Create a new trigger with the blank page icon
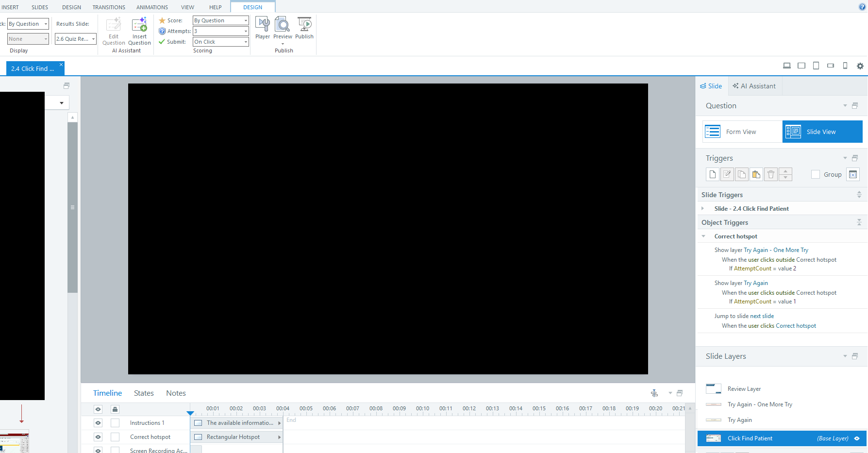Screen dimensions: 868x453 (713, 174)
